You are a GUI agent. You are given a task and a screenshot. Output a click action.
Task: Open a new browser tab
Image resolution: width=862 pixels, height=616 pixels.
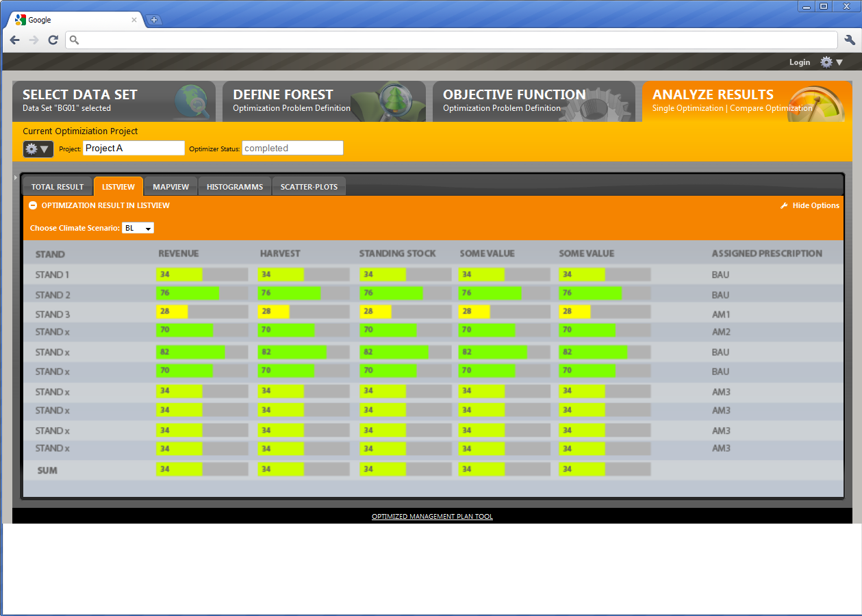(x=154, y=20)
